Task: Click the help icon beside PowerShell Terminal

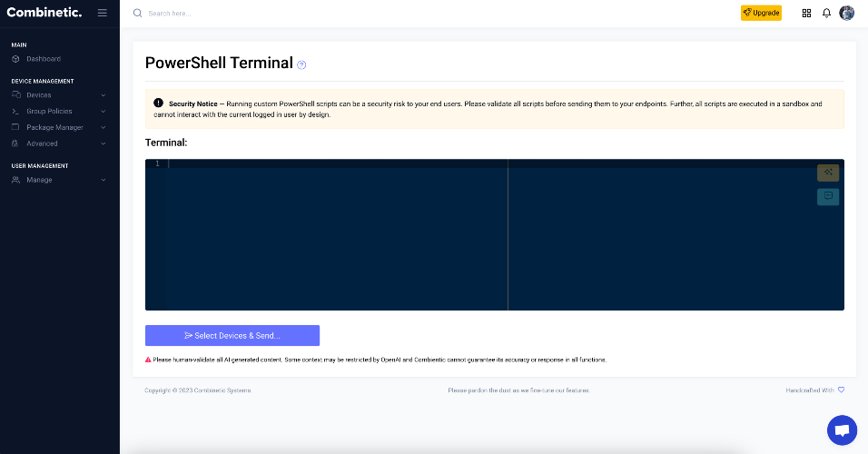Action: tap(301, 64)
